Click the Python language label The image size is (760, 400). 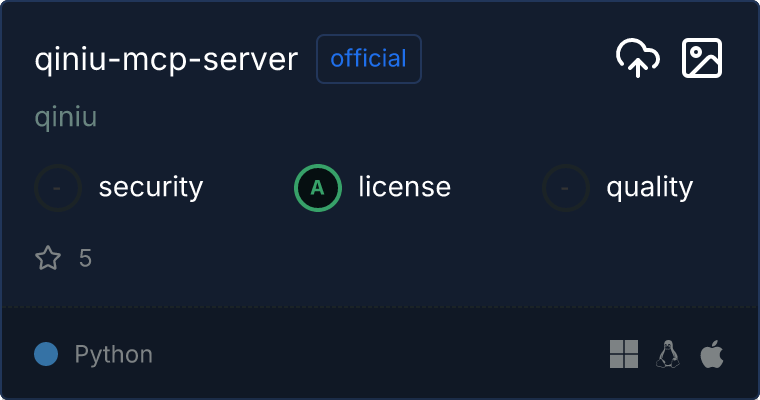tap(113, 354)
